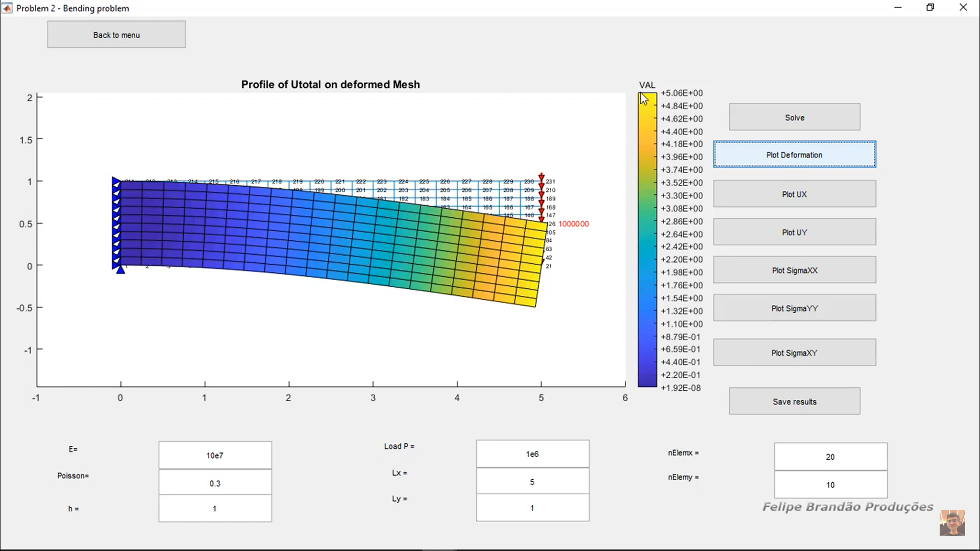Viewport: 980px width, 551px height.
Task: Click the red load arrow at node 231
Action: tap(541, 177)
